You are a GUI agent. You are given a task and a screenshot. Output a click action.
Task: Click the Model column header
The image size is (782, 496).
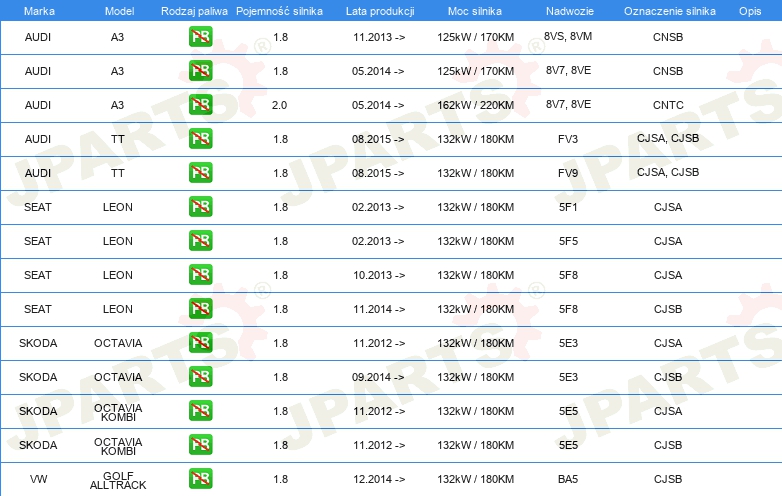tap(119, 11)
